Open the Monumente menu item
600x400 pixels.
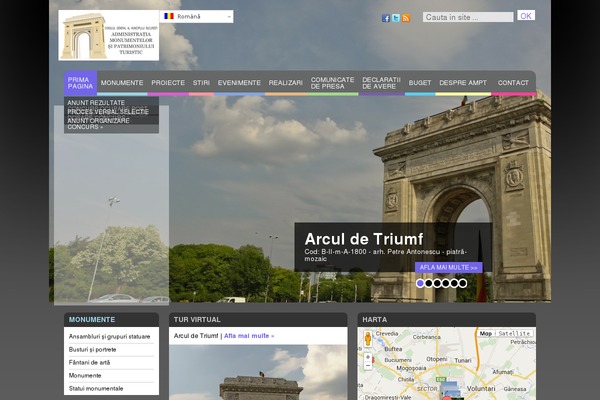(122, 83)
